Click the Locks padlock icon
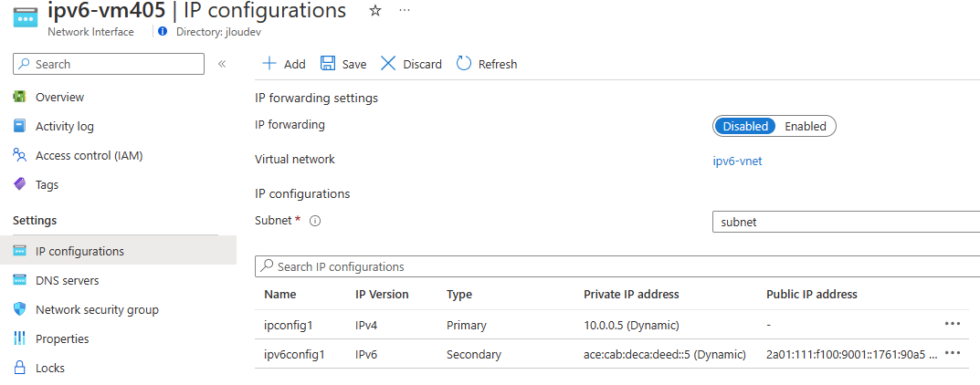 point(20,368)
